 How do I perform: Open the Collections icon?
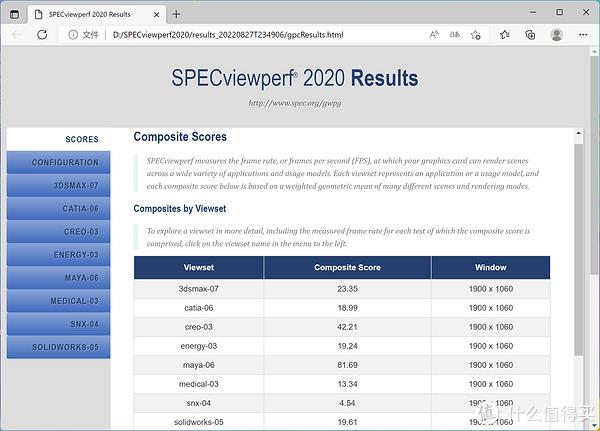pos(530,35)
